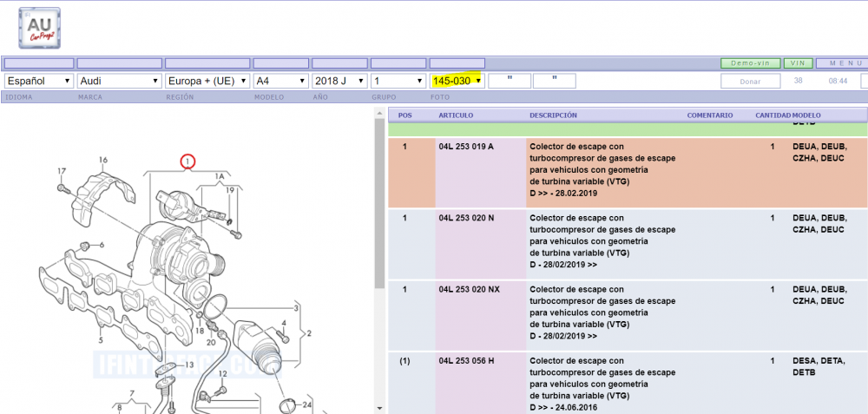The width and height of the screenshot is (868, 414).
Task: Select part number 04L 253 020 NX
Action: click(469, 290)
